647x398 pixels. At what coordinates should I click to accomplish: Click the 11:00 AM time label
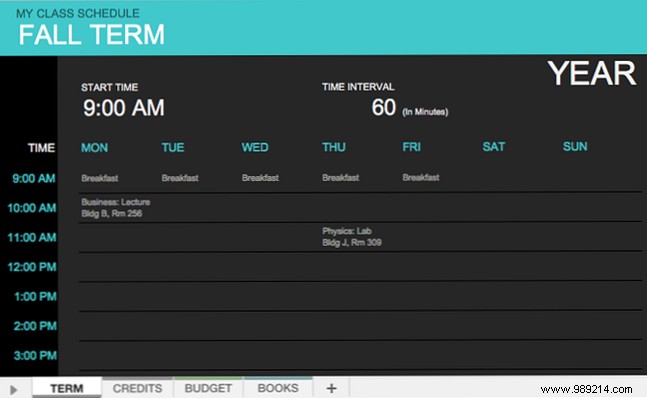[32, 237]
